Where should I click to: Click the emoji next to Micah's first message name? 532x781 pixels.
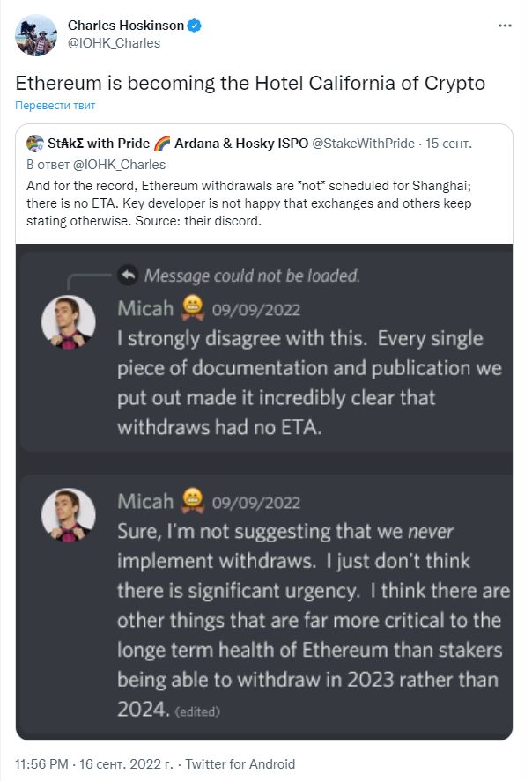point(192,308)
